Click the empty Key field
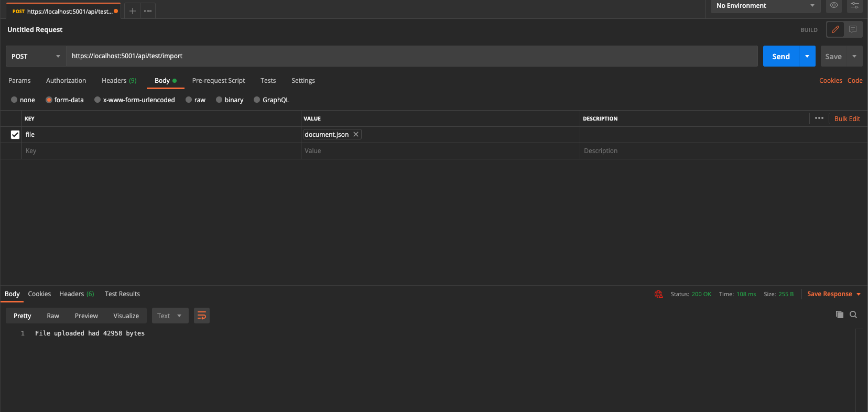 161,151
